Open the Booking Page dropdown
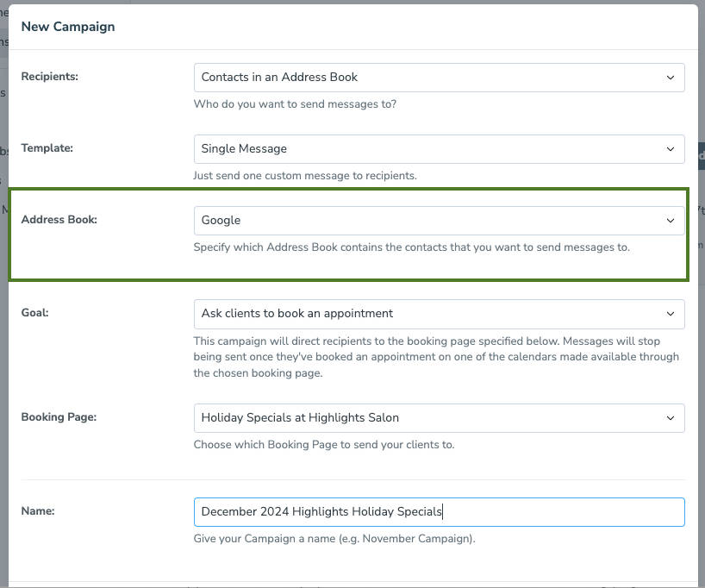Image resolution: width=705 pixels, height=588 pixels. point(439,418)
